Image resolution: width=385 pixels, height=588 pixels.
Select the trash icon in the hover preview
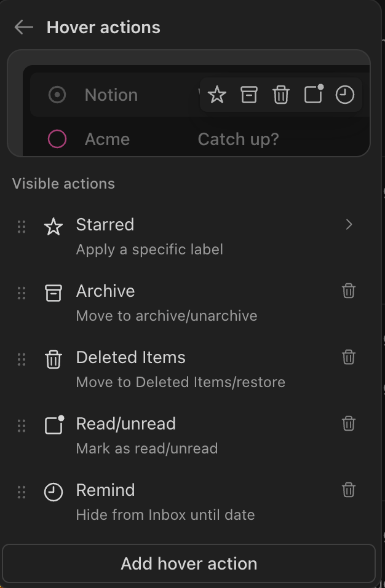click(x=280, y=95)
